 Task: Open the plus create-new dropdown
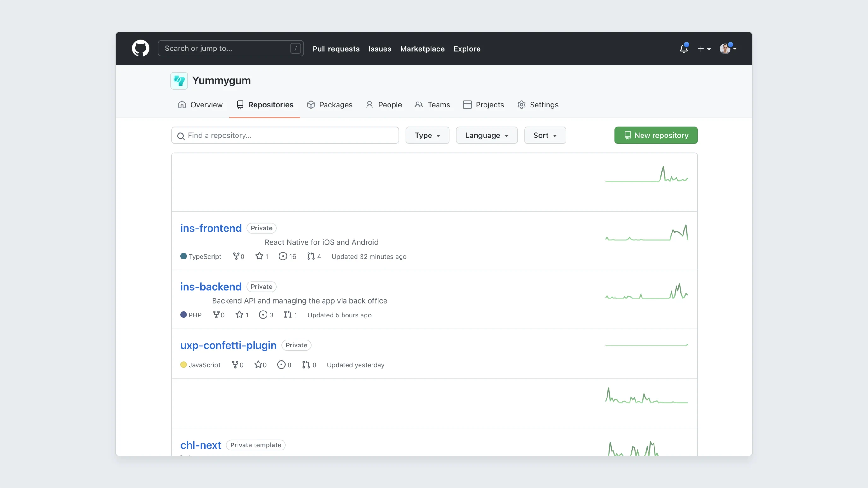point(704,49)
